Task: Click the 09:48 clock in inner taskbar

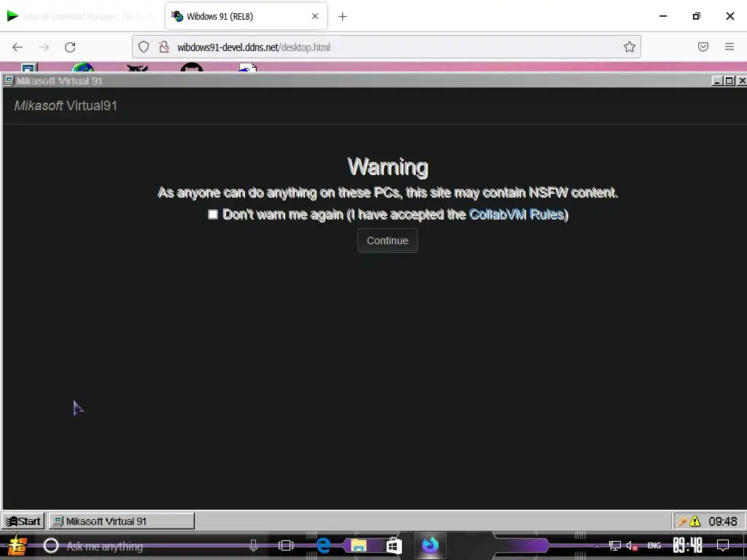Action: click(x=723, y=521)
